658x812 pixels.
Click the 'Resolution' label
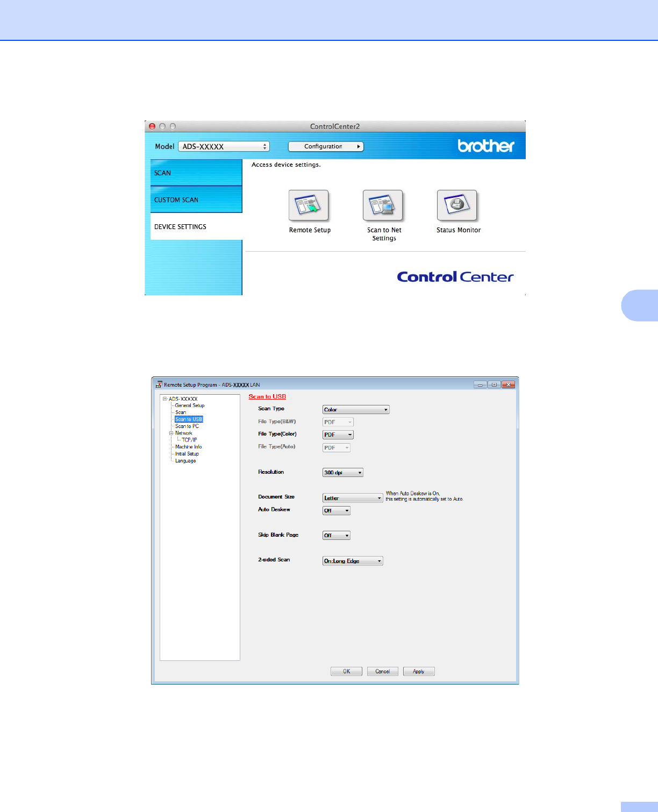point(271,472)
